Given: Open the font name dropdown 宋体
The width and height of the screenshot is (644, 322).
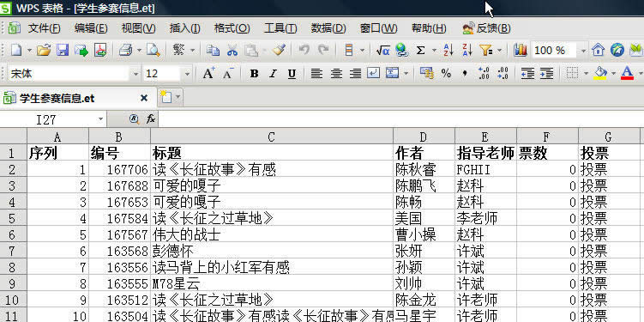Looking at the screenshot, I should 136,74.
